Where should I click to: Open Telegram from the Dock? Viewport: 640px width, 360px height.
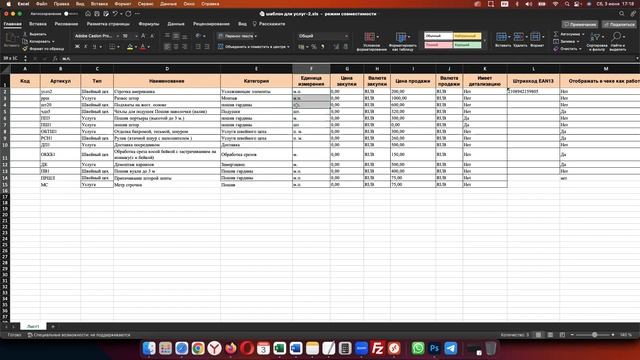point(451,348)
